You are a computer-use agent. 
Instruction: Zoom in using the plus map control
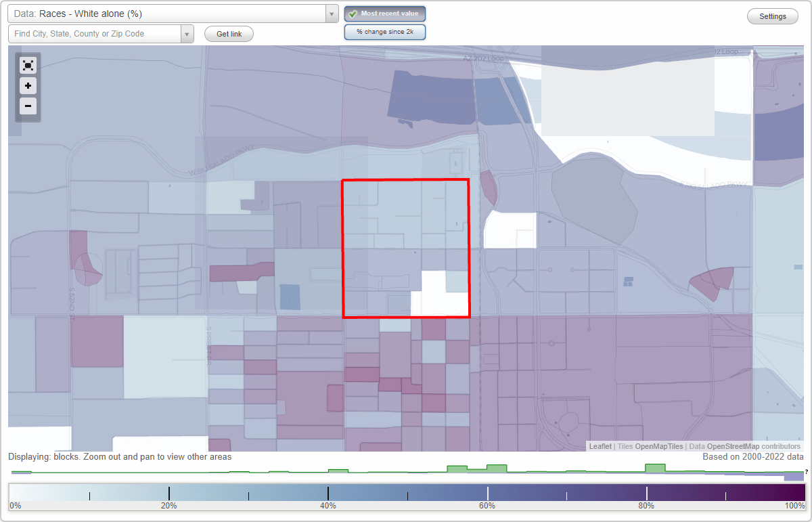click(28, 85)
